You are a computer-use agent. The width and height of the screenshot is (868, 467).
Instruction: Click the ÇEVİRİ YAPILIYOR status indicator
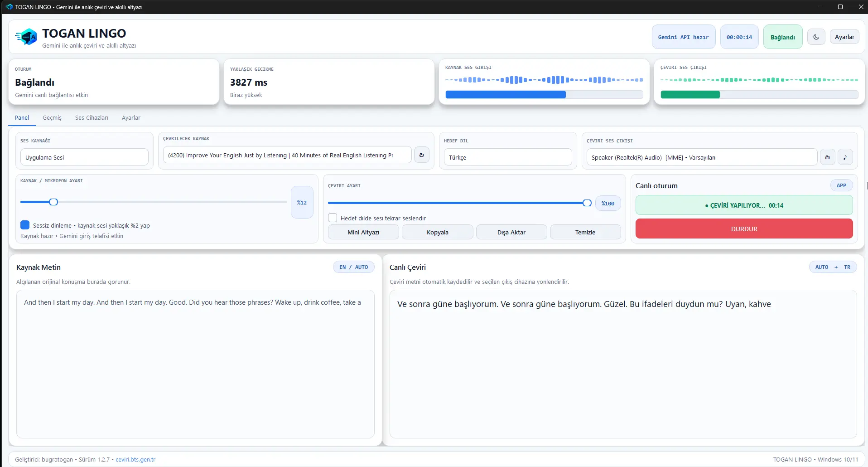(744, 205)
